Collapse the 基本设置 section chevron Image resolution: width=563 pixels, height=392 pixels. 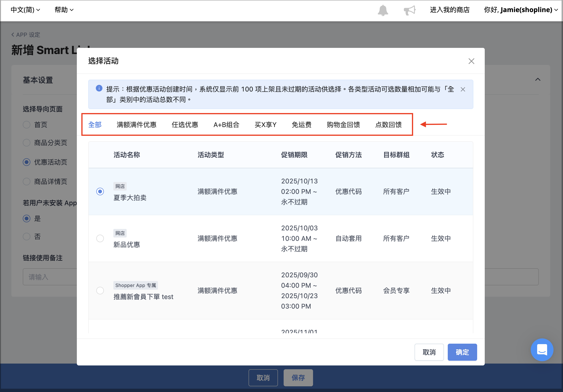[538, 79]
